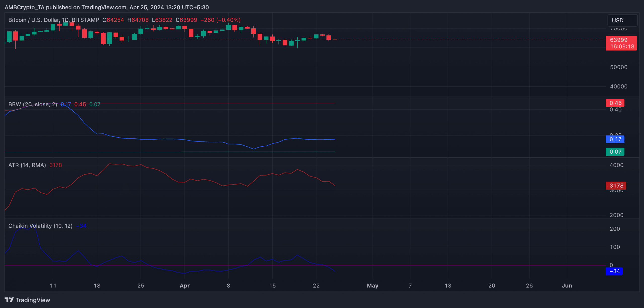Click the 100 Chaikin axis label
The height and width of the screenshot is (308, 644).
pos(615,247)
